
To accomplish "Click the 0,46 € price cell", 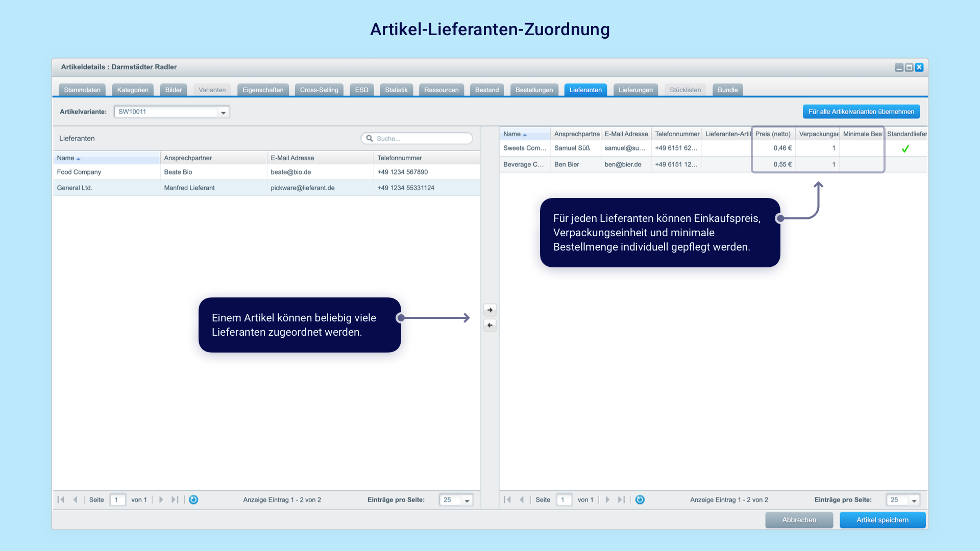I will [773, 148].
